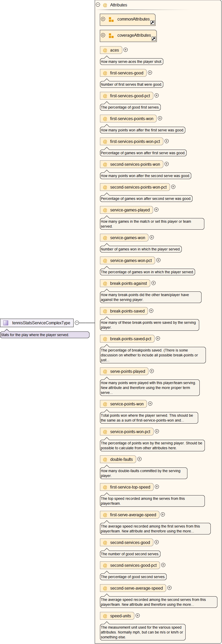Expand the break-points-saved-pct attribute
The height and width of the screenshot is (644, 222).
click(x=158, y=338)
